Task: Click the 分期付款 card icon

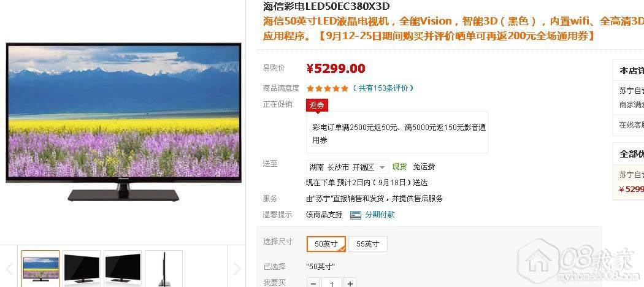Action: pyautogui.click(x=355, y=215)
